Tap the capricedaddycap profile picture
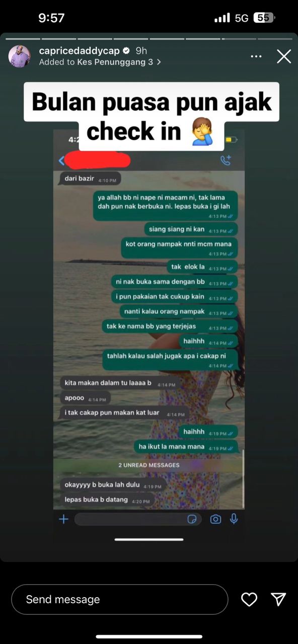This screenshot has width=298, height=644. (20, 56)
